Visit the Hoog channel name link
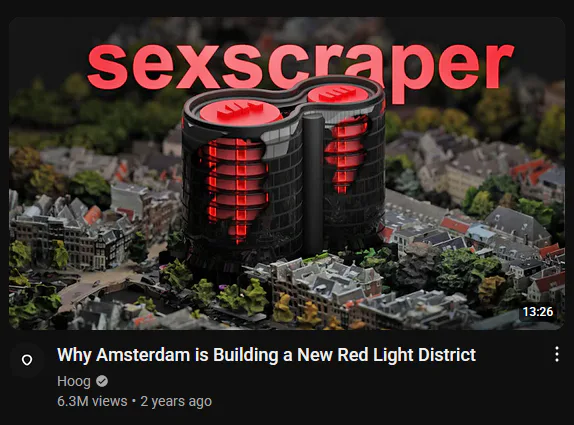Image resolution: width=574 pixels, height=425 pixels. (74, 381)
